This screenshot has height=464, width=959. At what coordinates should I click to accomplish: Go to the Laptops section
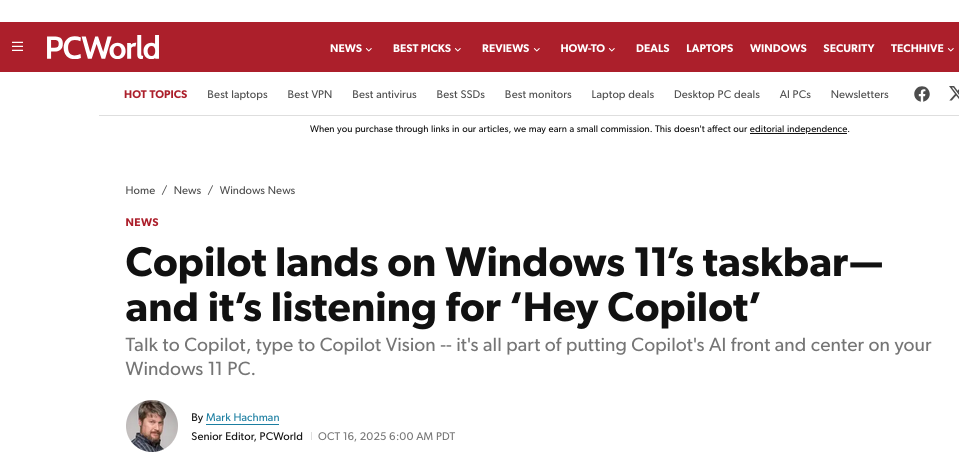click(x=709, y=48)
